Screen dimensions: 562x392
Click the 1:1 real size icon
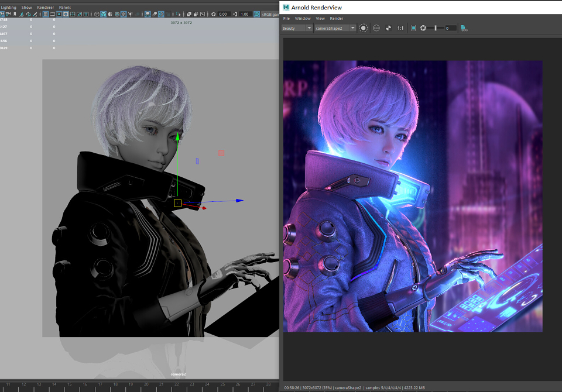tap(400, 28)
